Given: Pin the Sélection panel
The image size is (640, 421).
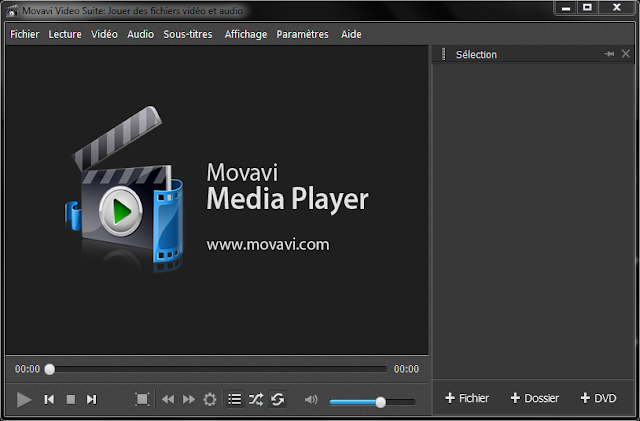Looking at the screenshot, I should [x=609, y=54].
